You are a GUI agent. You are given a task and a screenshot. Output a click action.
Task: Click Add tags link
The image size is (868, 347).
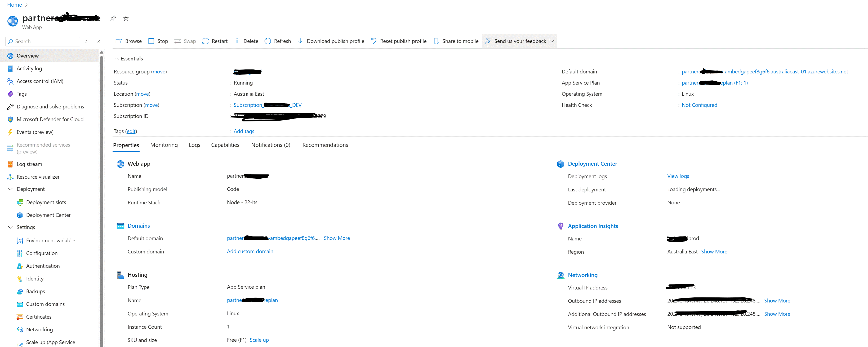pos(244,131)
